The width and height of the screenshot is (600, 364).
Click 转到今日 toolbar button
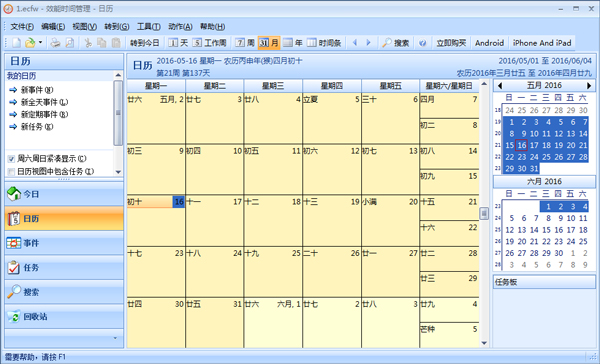pyautogui.click(x=144, y=43)
